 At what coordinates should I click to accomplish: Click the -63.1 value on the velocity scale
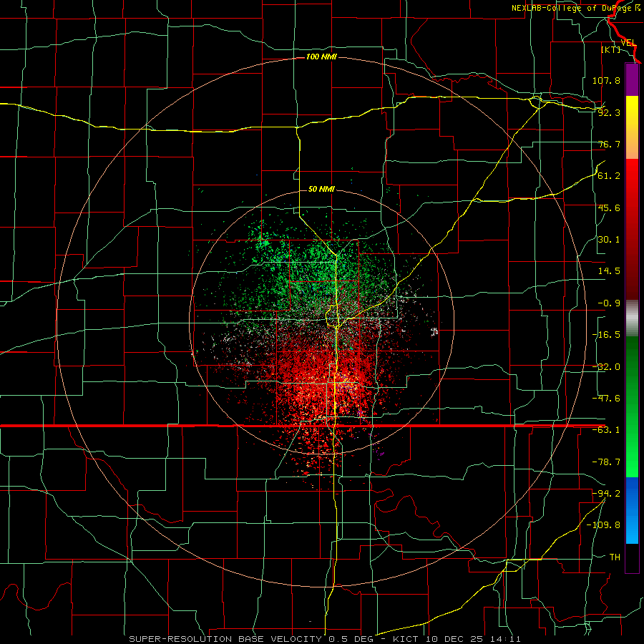point(606,430)
